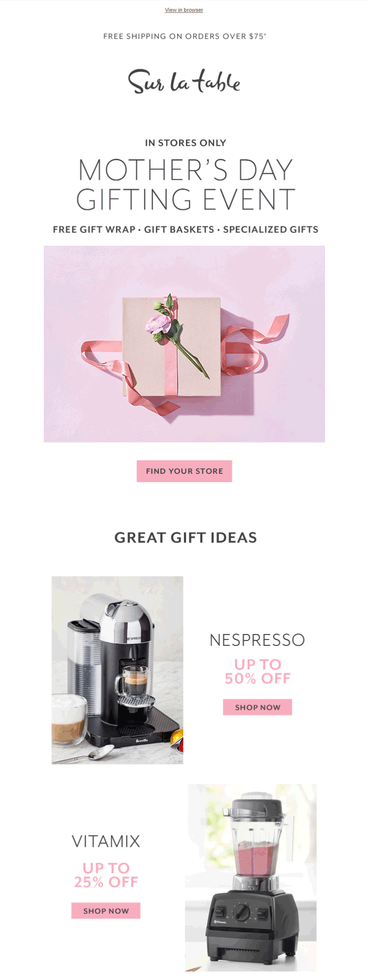Viewport: 369px width, 980px height.
Task: Click the pink flower on the gift box
Action: (158, 323)
